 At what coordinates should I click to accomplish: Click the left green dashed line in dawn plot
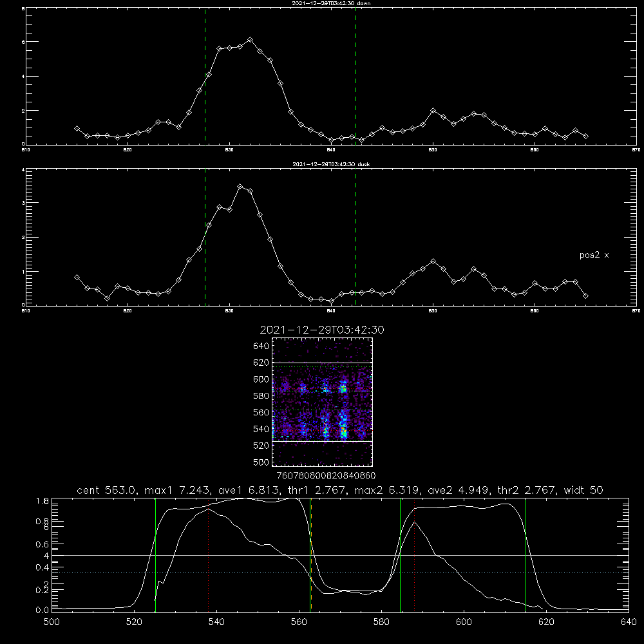pos(205,77)
